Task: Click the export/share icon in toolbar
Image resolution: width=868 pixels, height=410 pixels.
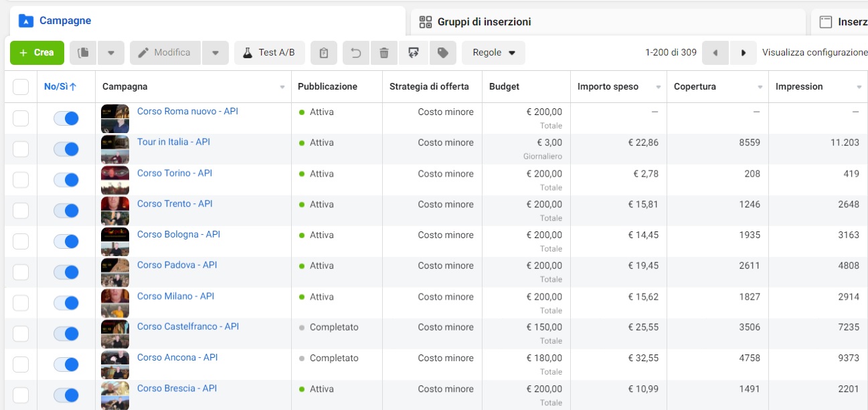Action: pyautogui.click(x=414, y=53)
